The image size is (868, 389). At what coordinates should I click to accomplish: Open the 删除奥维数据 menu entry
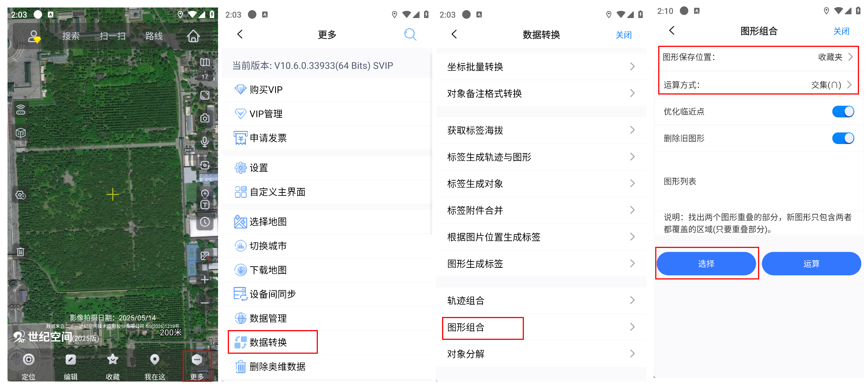327,366
